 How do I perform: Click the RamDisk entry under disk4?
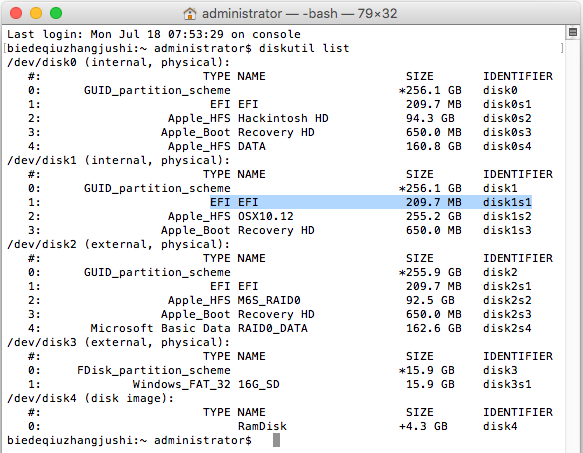[262, 426]
